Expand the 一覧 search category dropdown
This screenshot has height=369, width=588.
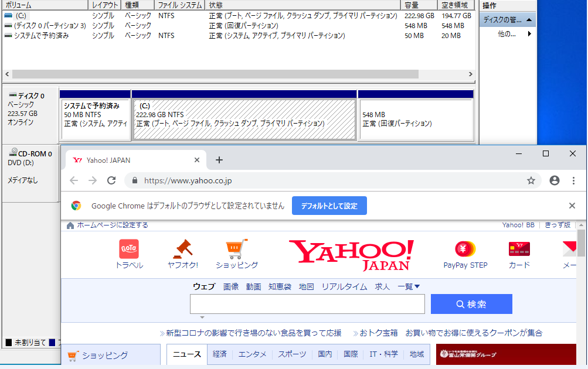coord(409,286)
